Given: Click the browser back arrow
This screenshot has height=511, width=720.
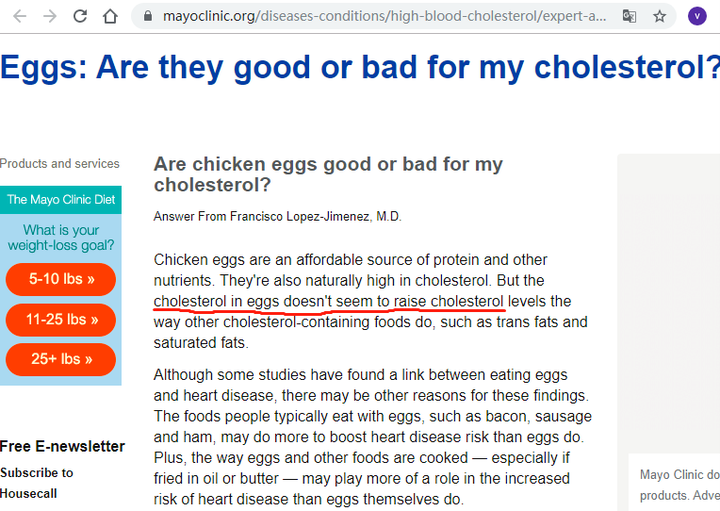Looking at the screenshot, I should click(19, 16).
